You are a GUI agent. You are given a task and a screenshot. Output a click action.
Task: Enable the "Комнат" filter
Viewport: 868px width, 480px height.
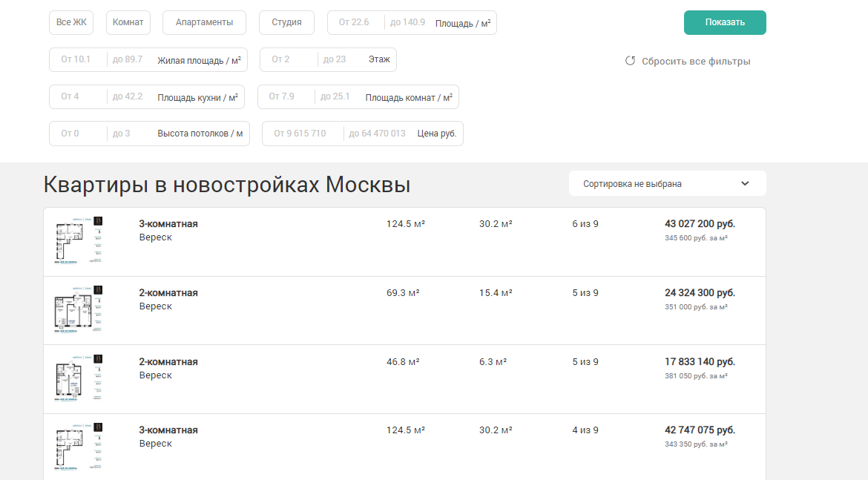(x=128, y=22)
